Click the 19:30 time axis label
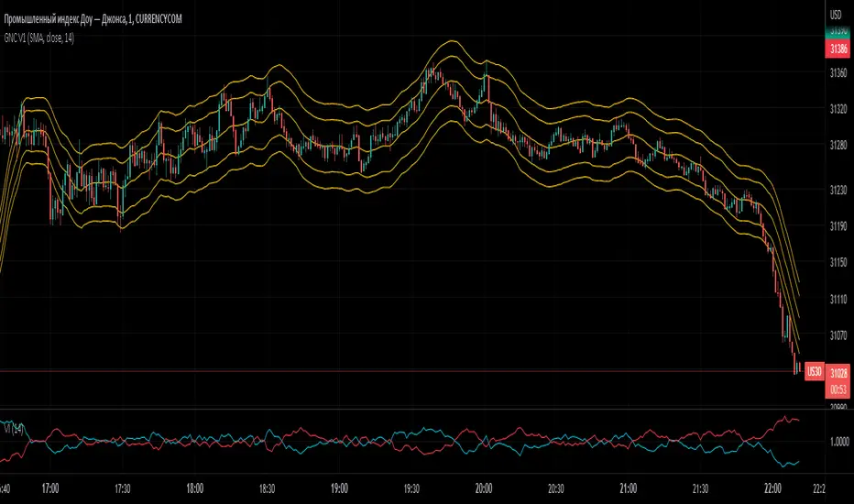The width and height of the screenshot is (854, 504). tap(411, 488)
